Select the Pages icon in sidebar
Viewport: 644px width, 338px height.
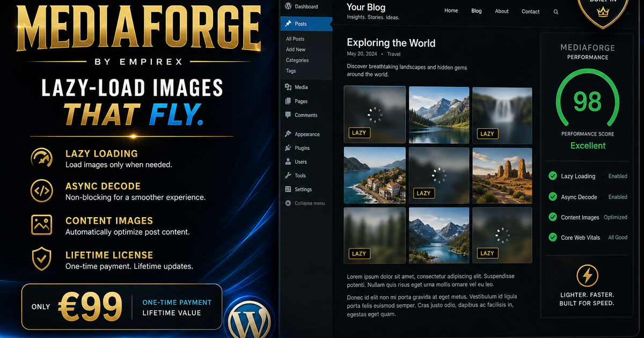[x=288, y=101]
